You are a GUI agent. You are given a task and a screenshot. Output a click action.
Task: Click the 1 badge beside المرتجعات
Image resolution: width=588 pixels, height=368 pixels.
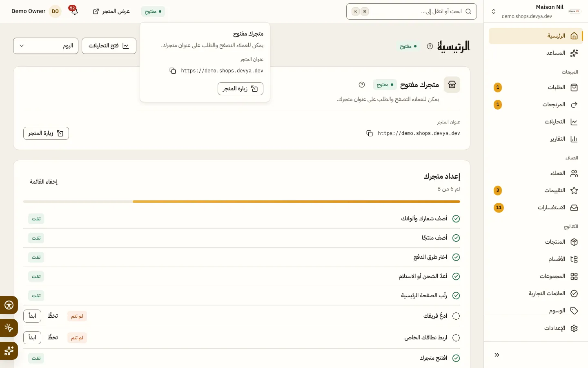tap(498, 105)
